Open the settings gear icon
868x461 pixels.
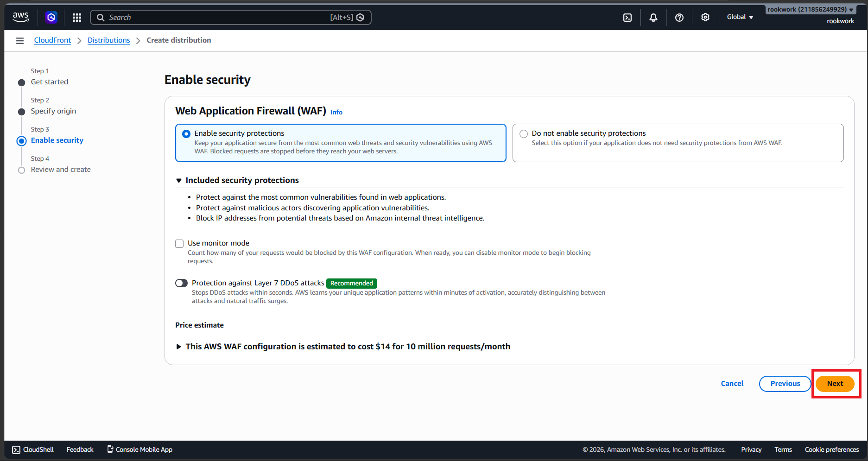[705, 17]
